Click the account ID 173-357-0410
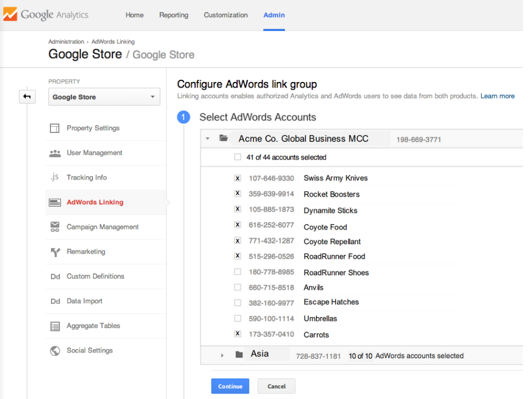The image size is (532, 399). 272,334
